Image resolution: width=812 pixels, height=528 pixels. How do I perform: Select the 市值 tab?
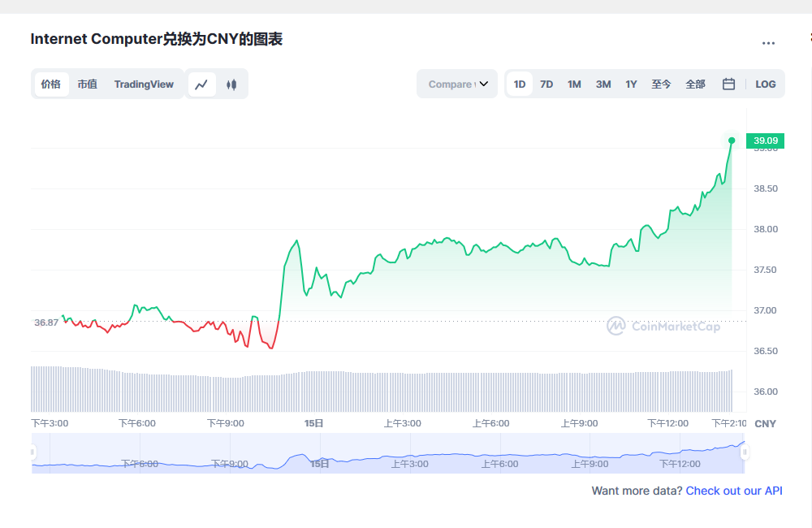coord(88,84)
